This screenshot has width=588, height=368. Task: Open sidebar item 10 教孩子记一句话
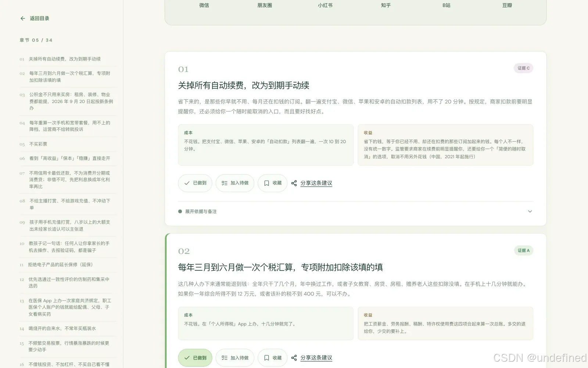[x=68, y=247]
